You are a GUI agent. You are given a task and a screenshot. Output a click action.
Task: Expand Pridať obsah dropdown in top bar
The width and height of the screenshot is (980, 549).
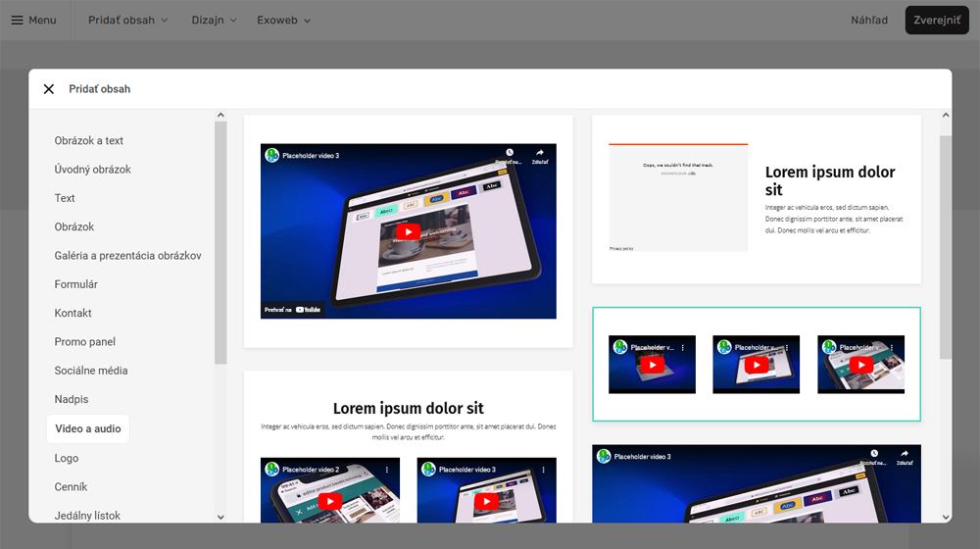[127, 20]
